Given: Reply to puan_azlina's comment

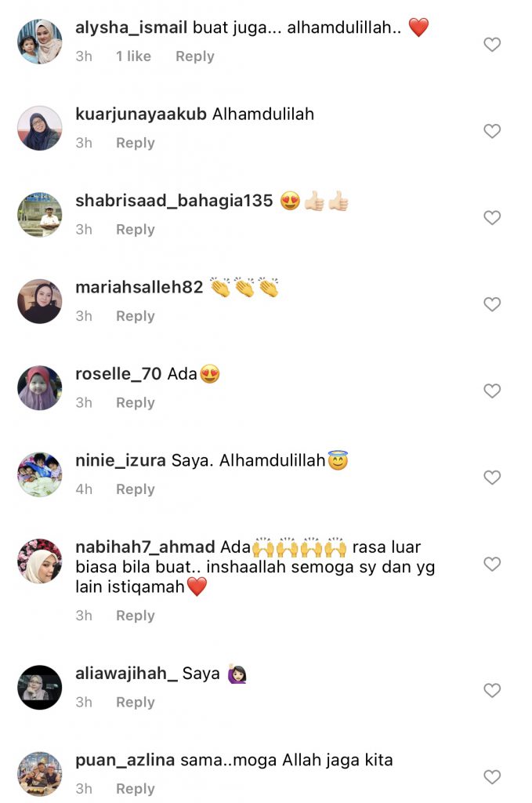Looking at the screenshot, I should [135, 789].
